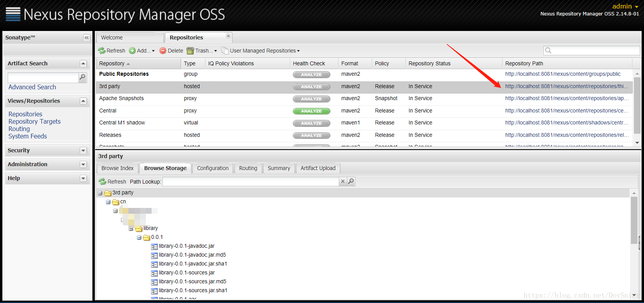Analyze the Releases repository

pyautogui.click(x=311, y=136)
